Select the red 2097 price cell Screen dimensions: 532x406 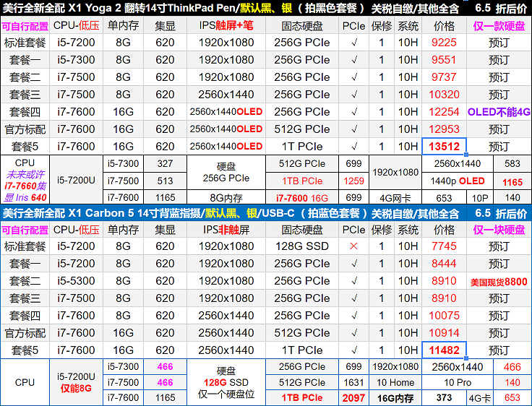pos(353,397)
